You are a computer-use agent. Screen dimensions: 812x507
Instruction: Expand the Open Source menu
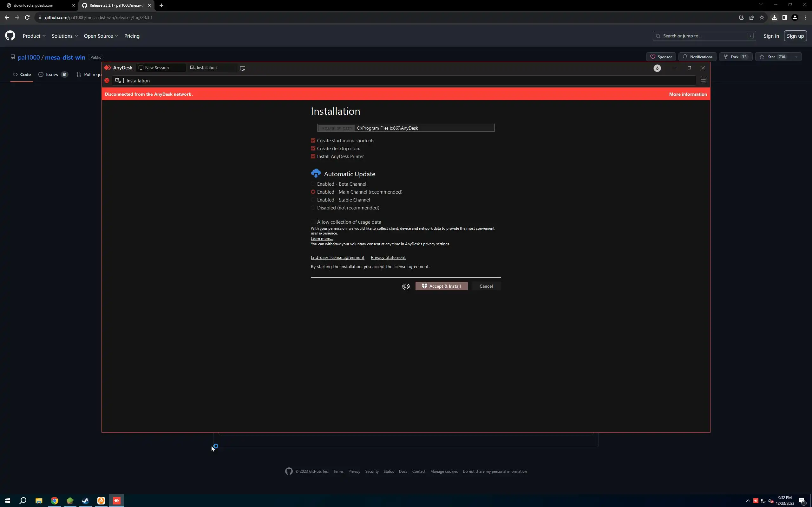click(101, 36)
